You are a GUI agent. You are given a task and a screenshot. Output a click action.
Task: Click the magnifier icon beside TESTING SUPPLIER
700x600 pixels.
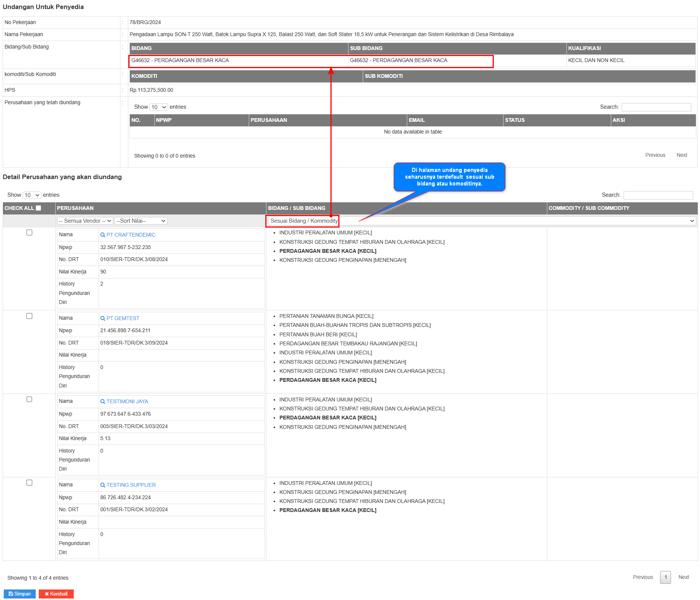[102, 485]
